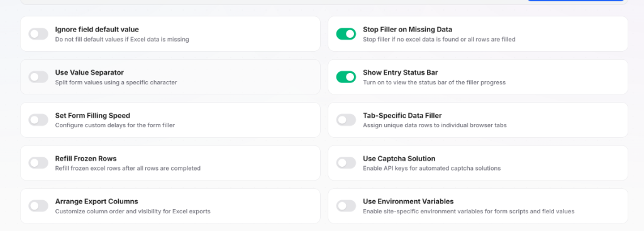Viewport: 644px width, 231px height.
Task: Enable the Ignore field default value toggle
Action: coord(38,34)
